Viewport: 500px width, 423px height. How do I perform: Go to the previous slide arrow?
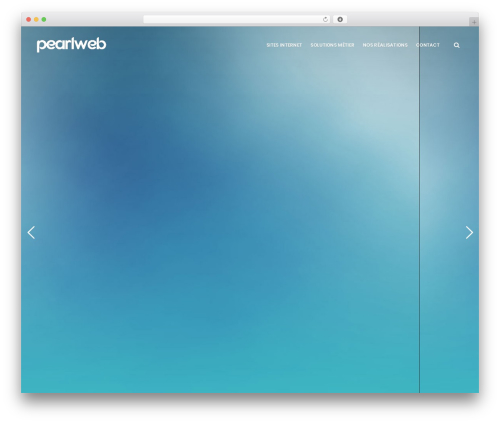pos(31,232)
